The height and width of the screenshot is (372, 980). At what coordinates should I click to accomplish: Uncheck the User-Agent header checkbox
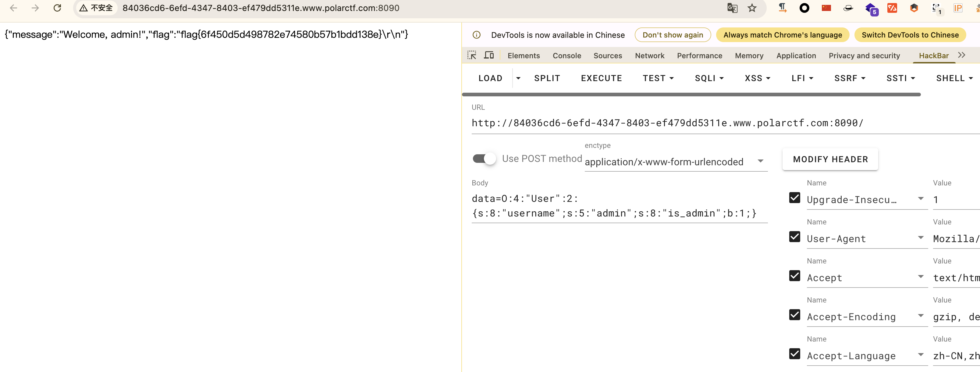coord(794,237)
